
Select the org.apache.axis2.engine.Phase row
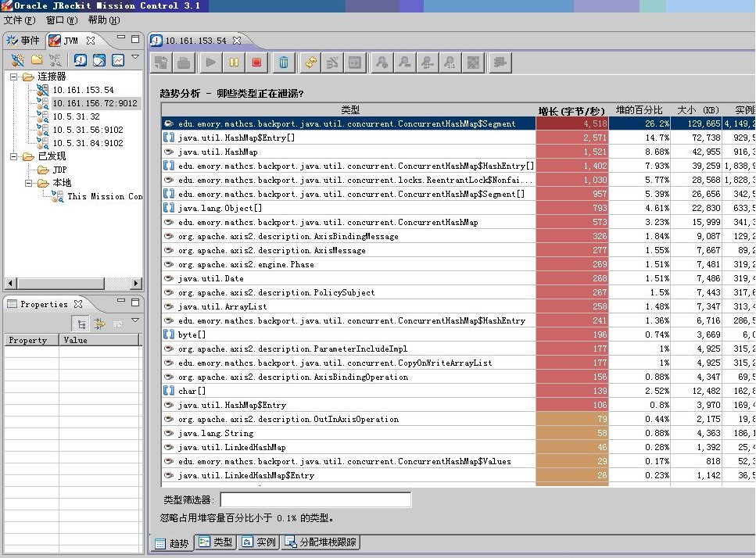[458, 265]
